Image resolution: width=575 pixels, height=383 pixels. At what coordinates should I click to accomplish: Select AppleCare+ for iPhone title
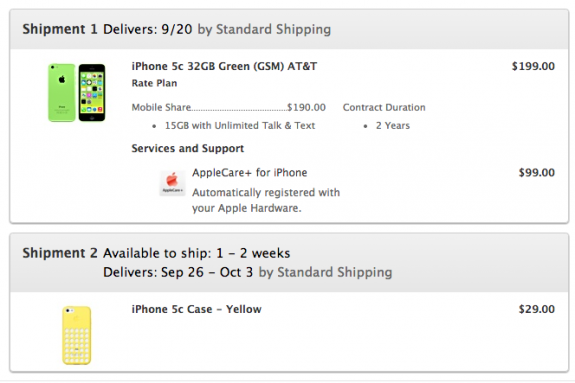pyautogui.click(x=249, y=173)
